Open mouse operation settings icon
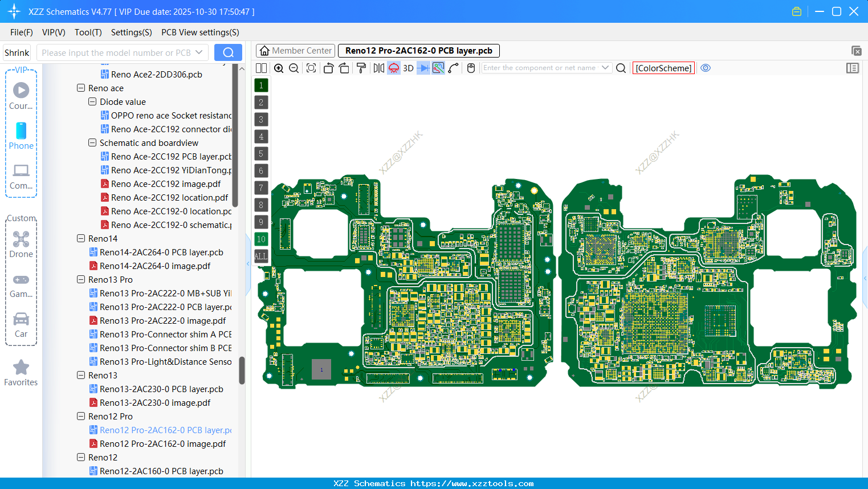Viewport: 868px width, 489px height. (470, 68)
